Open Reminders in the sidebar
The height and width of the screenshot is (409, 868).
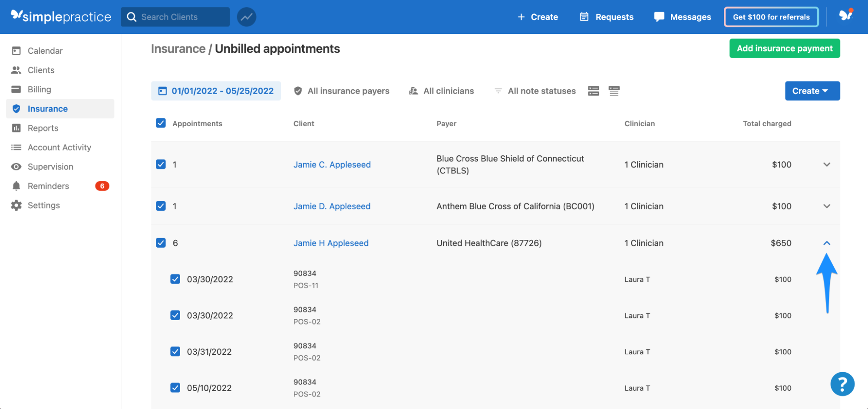[x=60, y=186]
